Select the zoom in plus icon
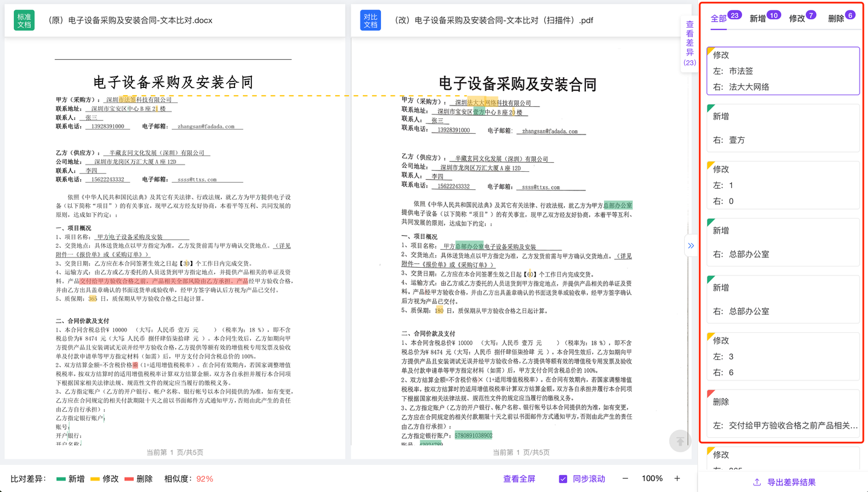The width and height of the screenshot is (868, 492). point(678,478)
